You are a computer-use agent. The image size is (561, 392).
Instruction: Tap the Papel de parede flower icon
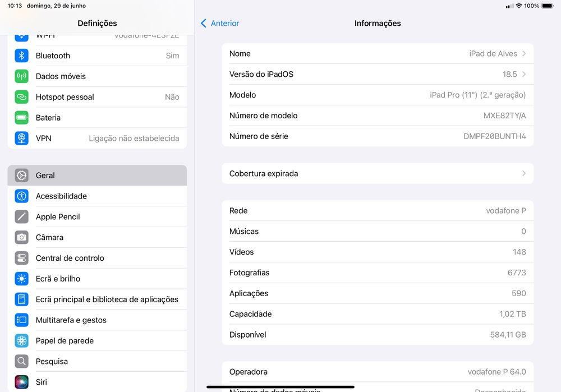coord(21,341)
